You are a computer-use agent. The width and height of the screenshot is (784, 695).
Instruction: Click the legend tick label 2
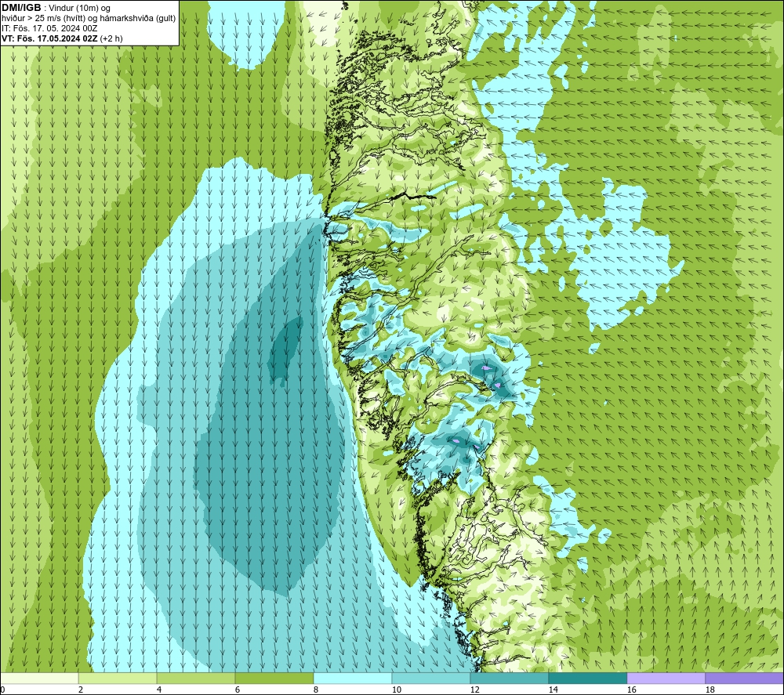point(81,690)
